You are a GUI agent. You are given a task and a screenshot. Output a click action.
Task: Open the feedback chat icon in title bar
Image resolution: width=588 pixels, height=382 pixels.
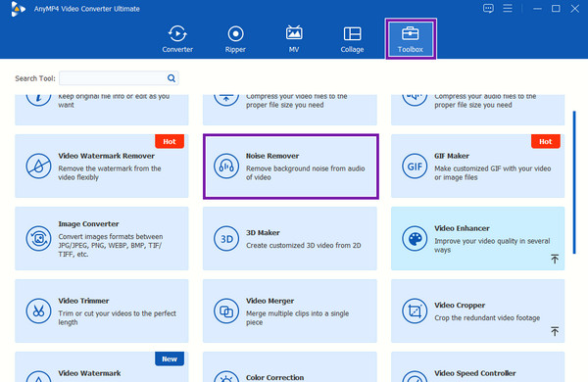(488, 8)
